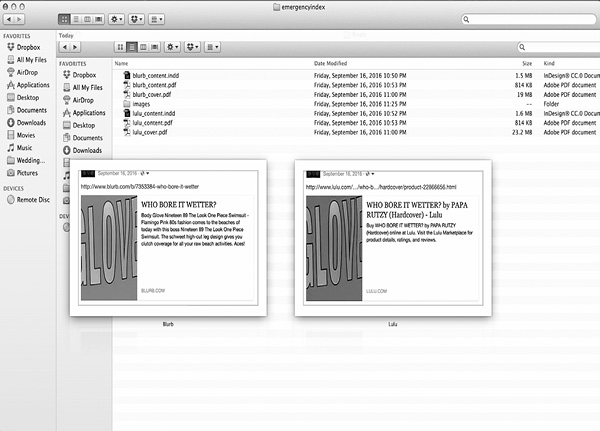
Task: Open Documents in outer sidebar
Action: 27,110
